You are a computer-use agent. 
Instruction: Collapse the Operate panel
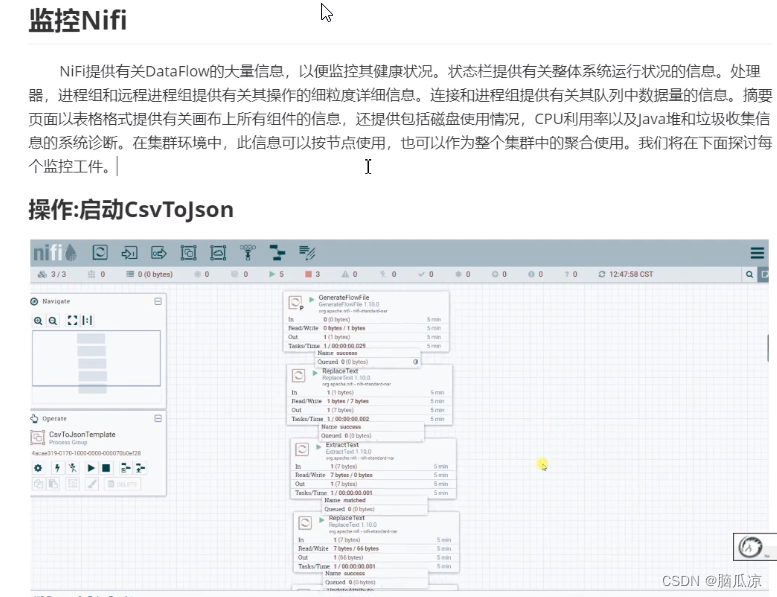158,419
